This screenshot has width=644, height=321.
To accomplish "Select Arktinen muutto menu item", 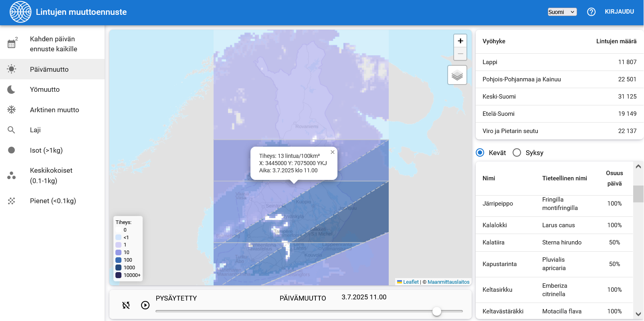I will click(x=54, y=110).
